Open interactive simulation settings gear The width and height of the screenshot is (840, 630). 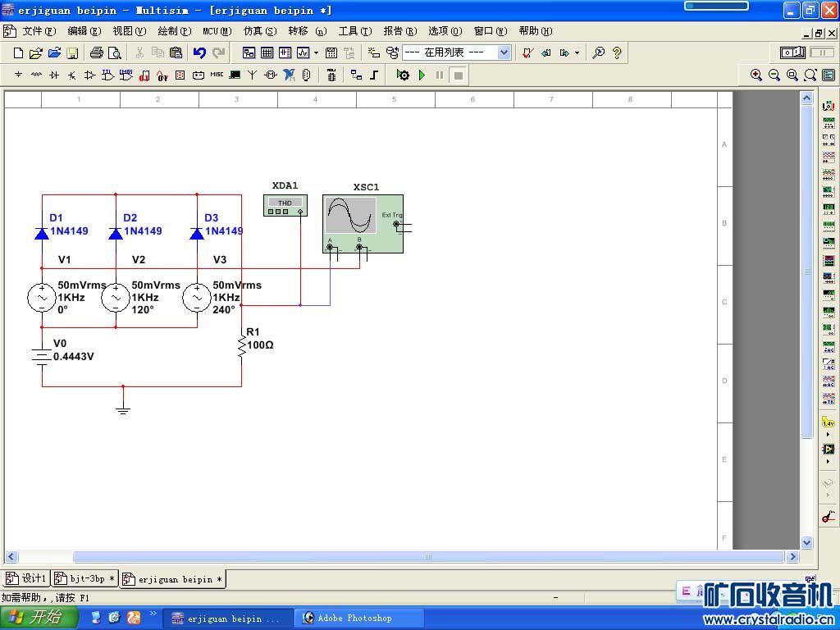pyautogui.click(x=403, y=75)
